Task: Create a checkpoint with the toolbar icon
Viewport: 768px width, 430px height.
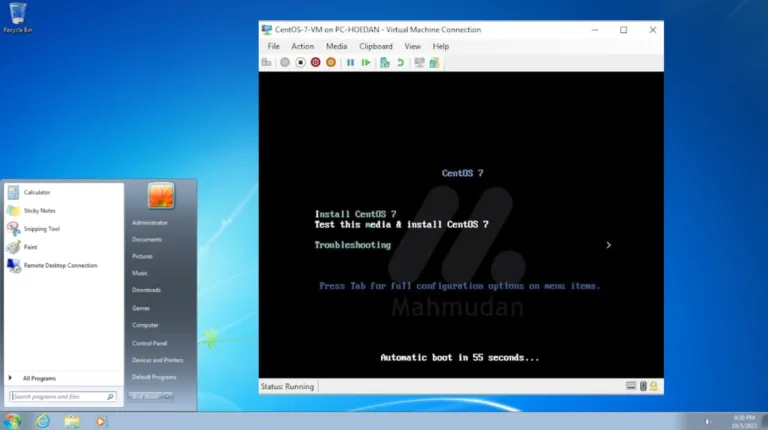Action: (385, 62)
